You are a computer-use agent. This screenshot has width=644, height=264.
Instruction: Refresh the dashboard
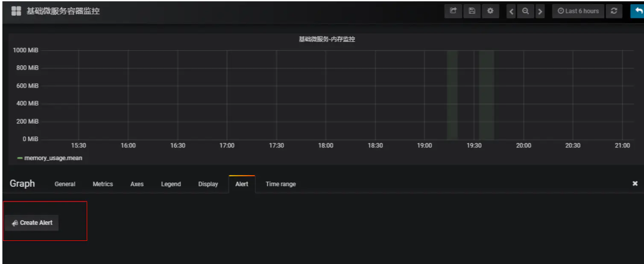(x=614, y=11)
